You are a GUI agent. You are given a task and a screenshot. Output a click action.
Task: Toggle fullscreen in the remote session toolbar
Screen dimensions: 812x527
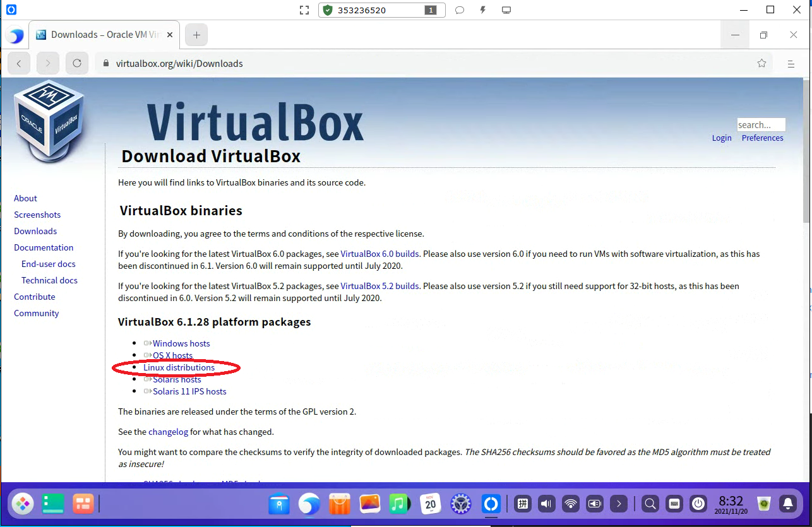[x=304, y=10]
